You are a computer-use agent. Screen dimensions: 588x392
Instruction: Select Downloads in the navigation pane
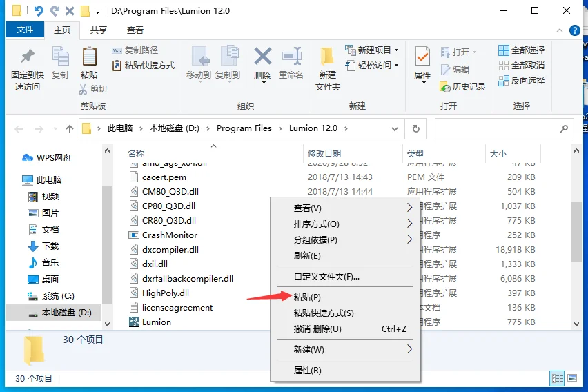[x=43, y=246]
